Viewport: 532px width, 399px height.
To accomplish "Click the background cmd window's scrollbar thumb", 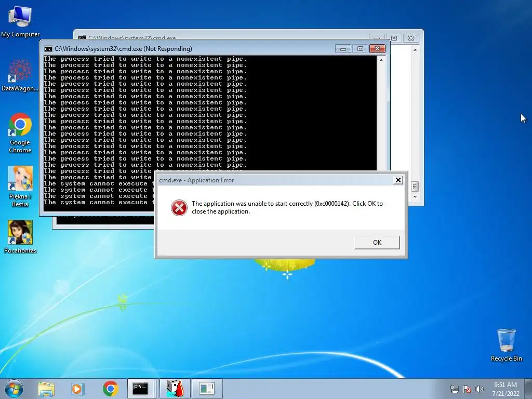I will click(415, 187).
